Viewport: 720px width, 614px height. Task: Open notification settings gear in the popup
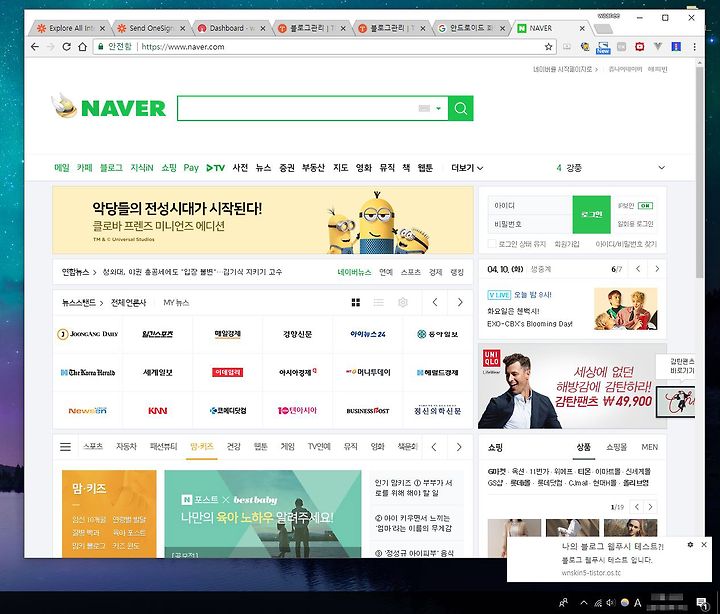pos(690,545)
